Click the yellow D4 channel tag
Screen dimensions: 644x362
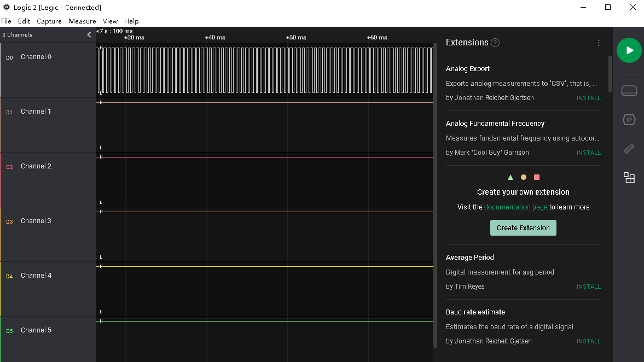click(x=9, y=276)
